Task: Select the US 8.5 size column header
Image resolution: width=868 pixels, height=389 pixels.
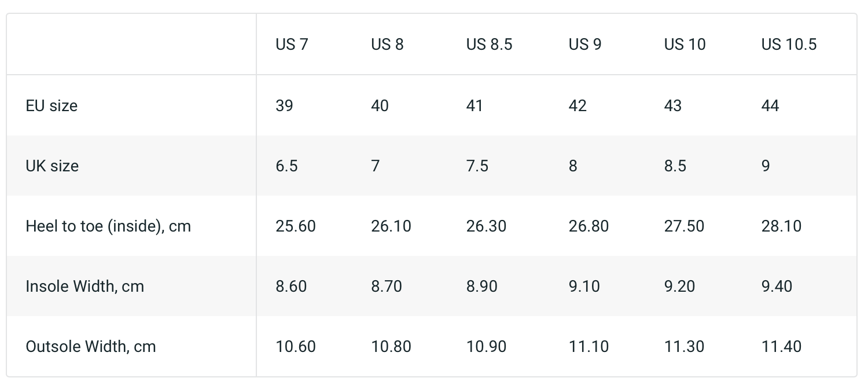Action: [x=489, y=45]
